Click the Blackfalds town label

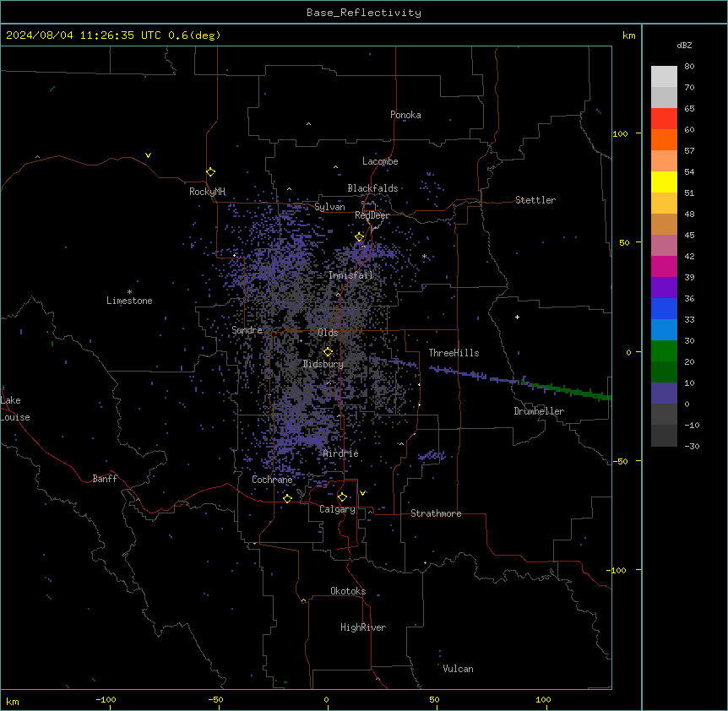pos(372,188)
